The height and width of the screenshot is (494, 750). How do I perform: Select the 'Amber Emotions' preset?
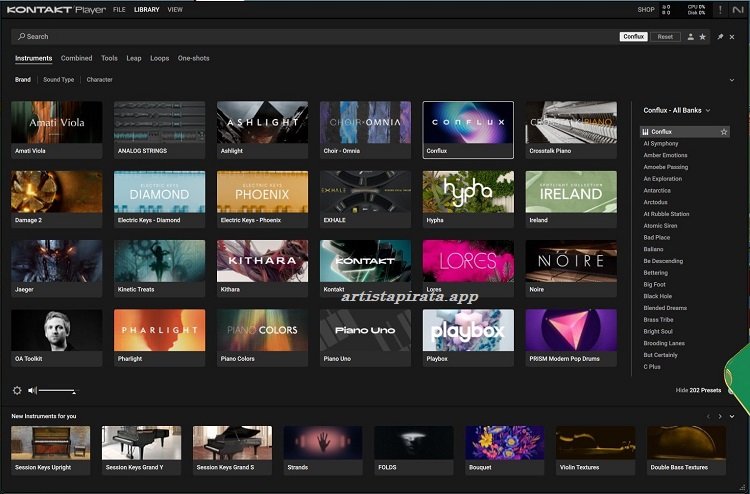[x=665, y=155]
